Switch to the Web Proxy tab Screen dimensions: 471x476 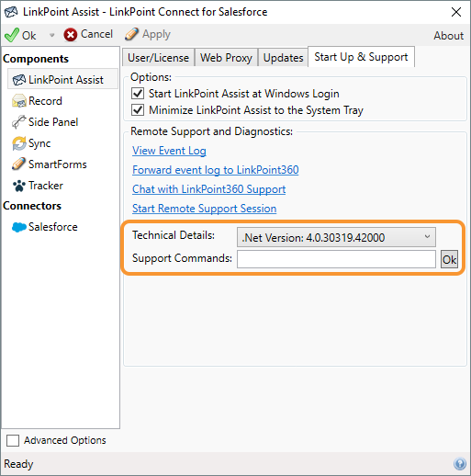226,58
